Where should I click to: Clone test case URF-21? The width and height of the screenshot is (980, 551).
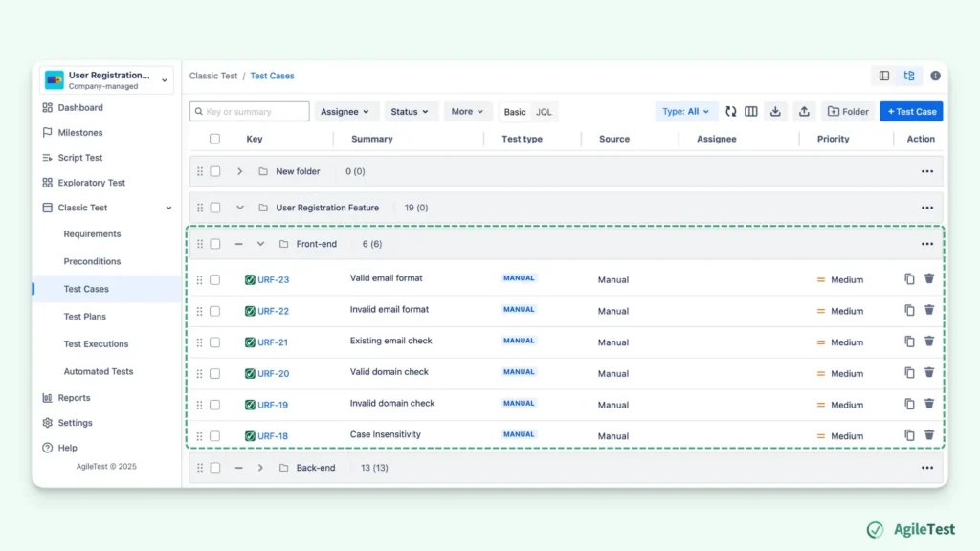909,342
